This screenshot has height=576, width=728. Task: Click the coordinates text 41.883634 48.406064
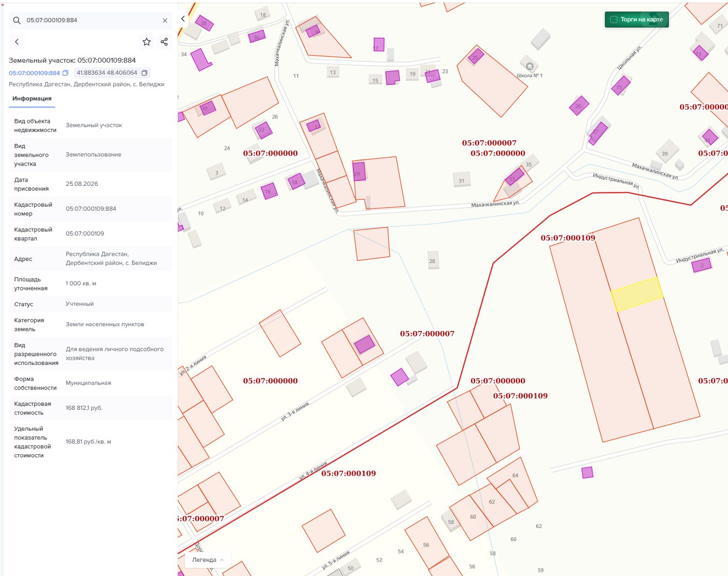[x=107, y=73]
